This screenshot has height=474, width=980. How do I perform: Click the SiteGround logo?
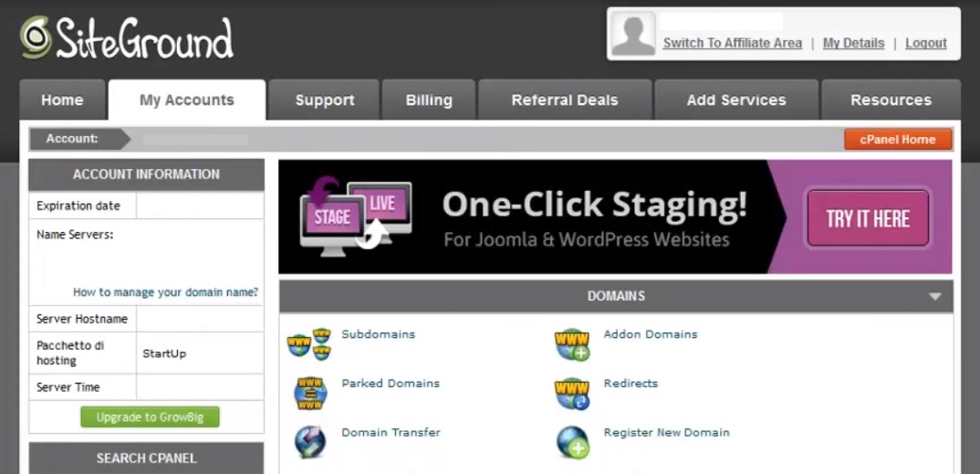point(127,38)
